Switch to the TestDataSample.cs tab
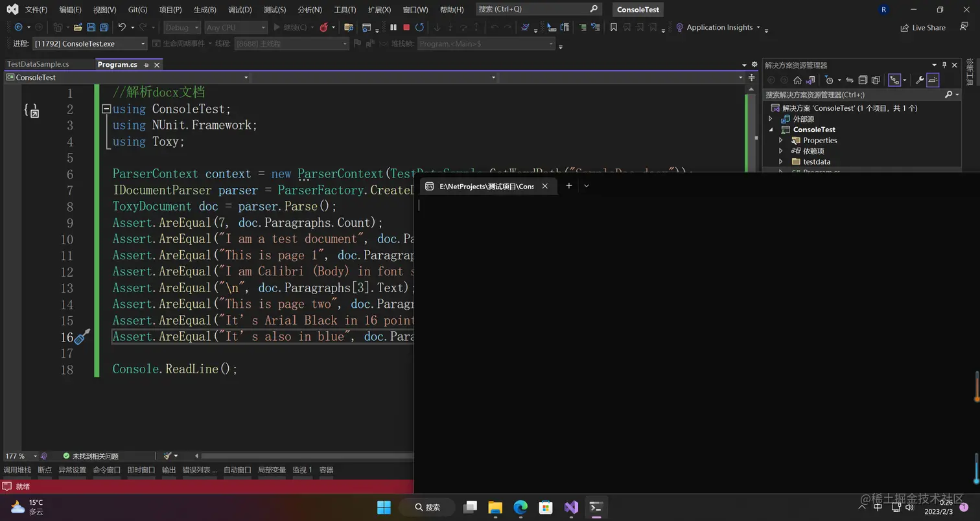This screenshot has height=521, width=980. click(x=38, y=64)
